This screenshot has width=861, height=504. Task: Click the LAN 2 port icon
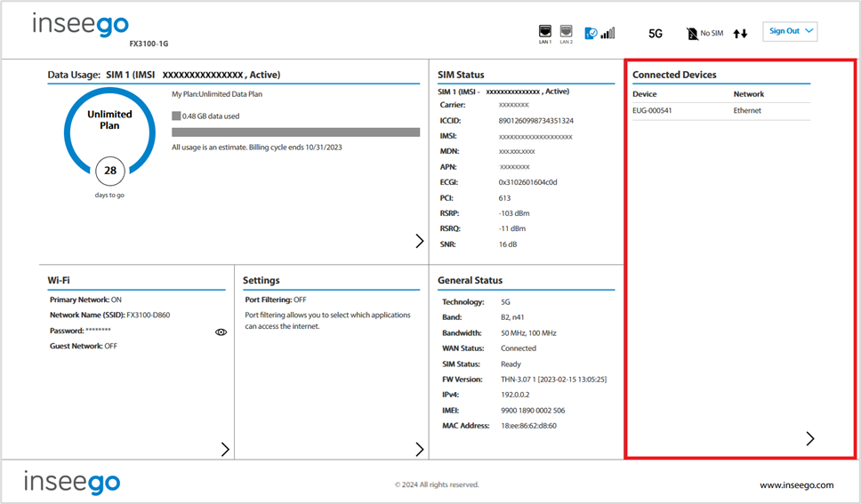[566, 31]
